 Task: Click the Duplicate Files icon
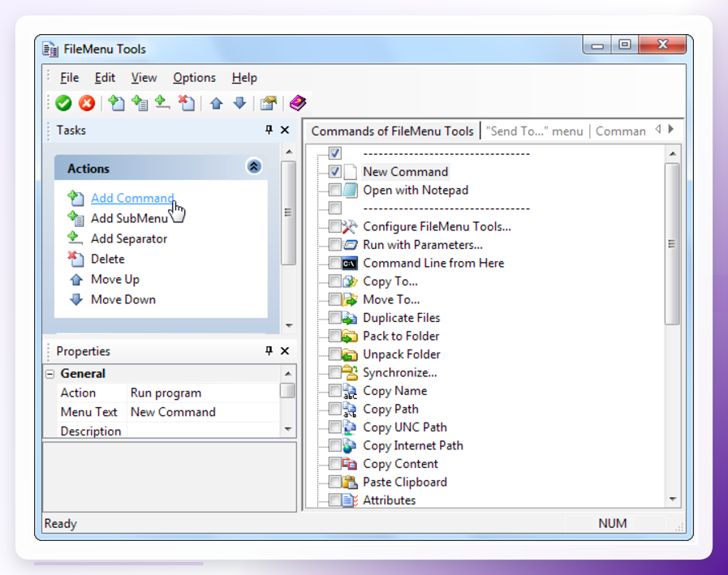[350, 318]
